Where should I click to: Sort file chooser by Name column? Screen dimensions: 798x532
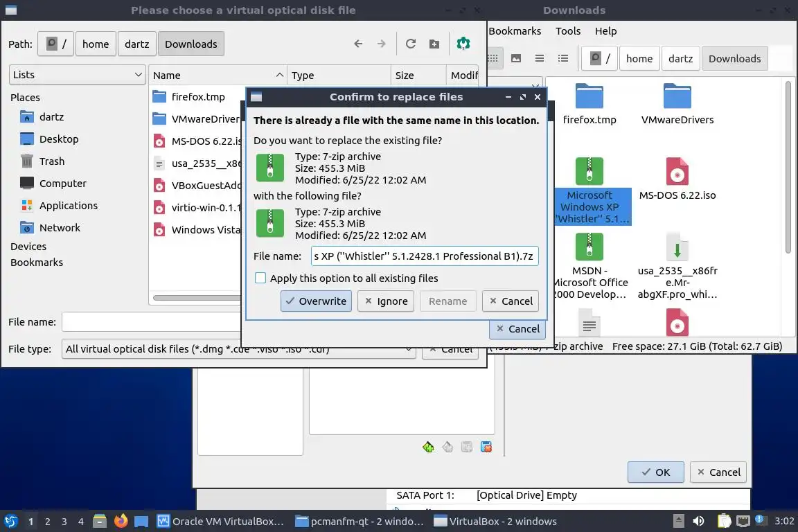pos(218,76)
